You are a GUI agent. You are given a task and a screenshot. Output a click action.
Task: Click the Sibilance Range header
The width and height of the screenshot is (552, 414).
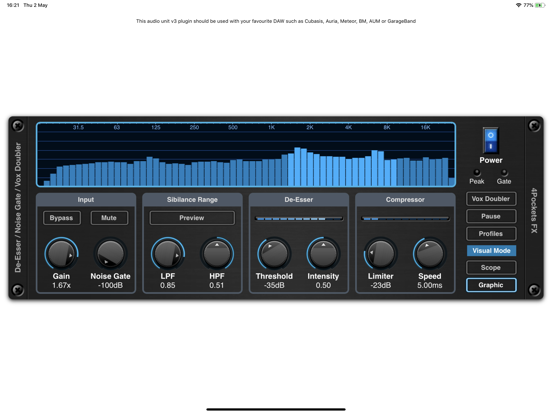[192, 200]
